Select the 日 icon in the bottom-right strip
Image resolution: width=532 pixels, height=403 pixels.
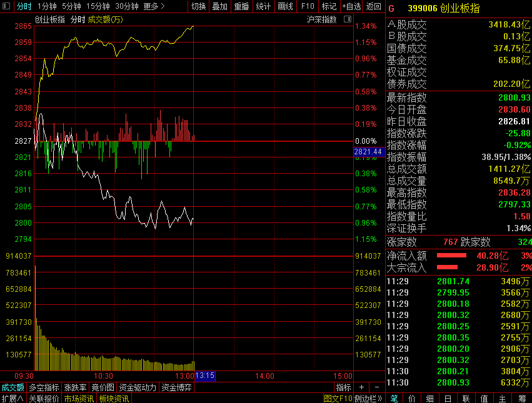pyautogui.click(x=448, y=398)
